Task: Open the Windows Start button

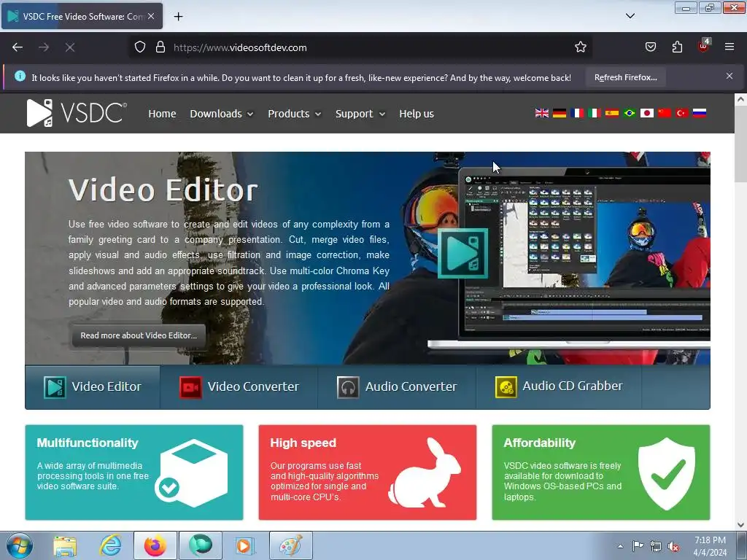Action: pos(20,545)
